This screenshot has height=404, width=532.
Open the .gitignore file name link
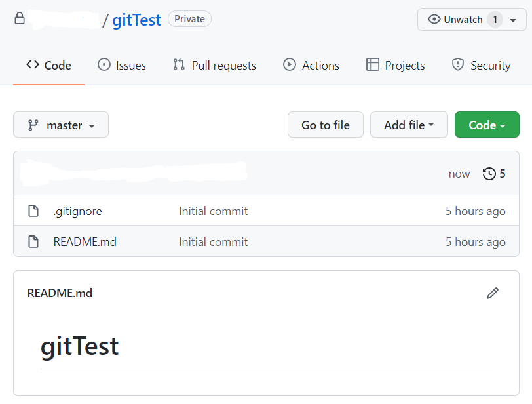pos(77,211)
